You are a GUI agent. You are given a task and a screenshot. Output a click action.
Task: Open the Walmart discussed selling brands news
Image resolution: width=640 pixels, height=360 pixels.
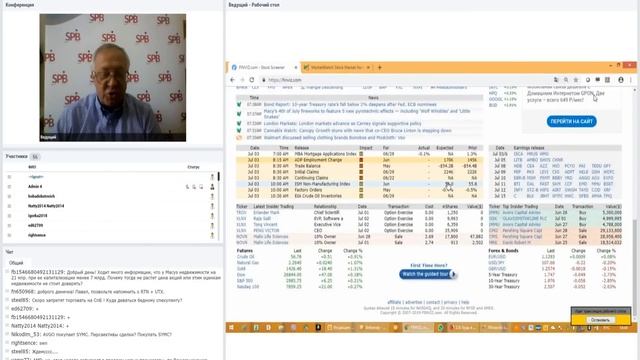point(334,138)
